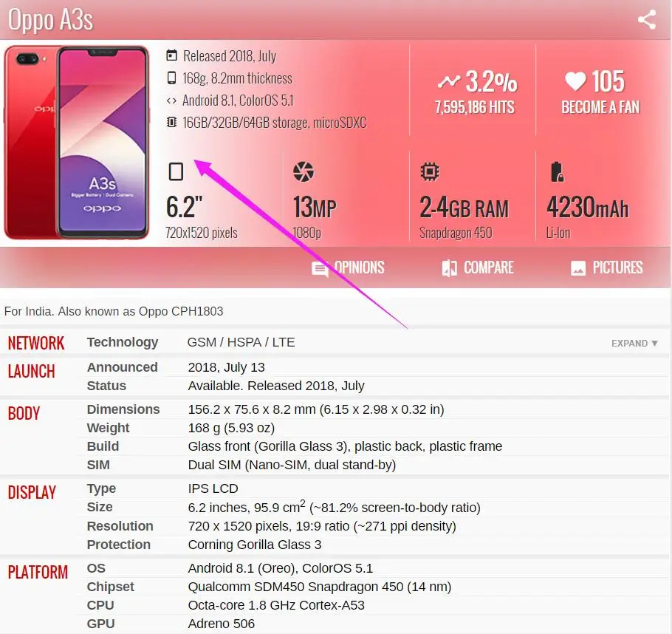Click the Opinions speech bubble icon
The image size is (672, 634).
pos(320,269)
